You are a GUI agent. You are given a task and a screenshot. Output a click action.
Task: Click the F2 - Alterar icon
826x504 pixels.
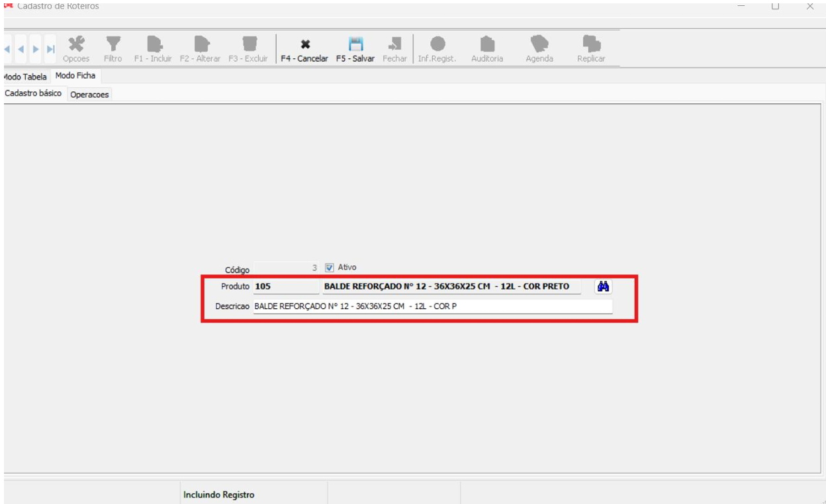click(x=201, y=45)
